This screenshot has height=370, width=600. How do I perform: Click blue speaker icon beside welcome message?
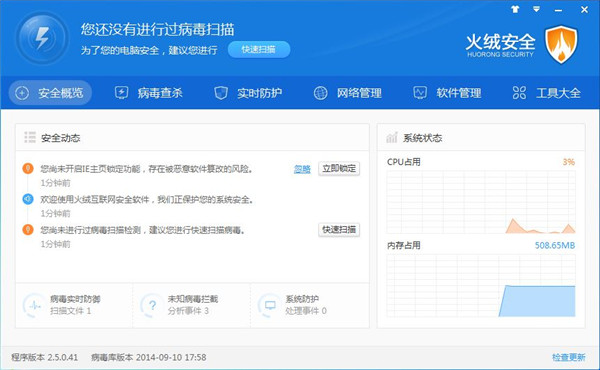[x=28, y=199]
